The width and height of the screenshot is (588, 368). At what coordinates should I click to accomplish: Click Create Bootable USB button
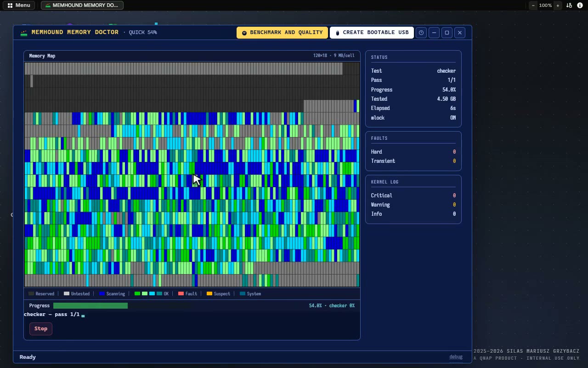pos(372,33)
